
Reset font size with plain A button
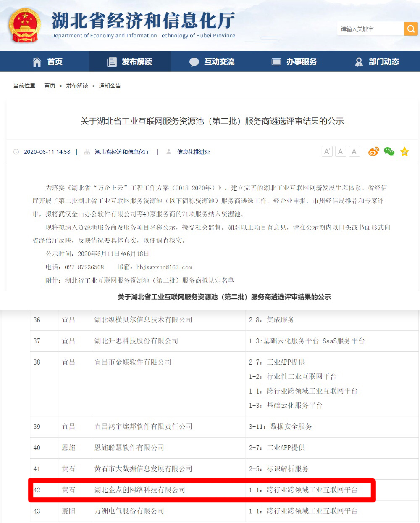click(354, 151)
